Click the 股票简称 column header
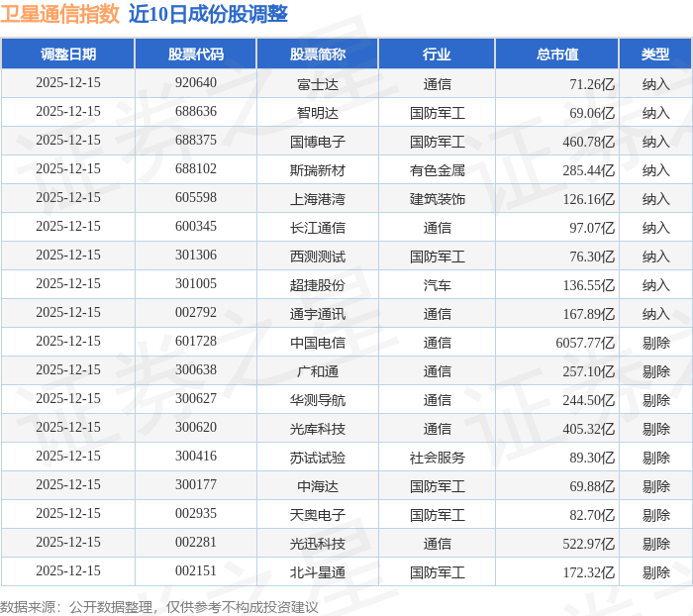The width and height of the screenshot is (693, 616). 318,53
